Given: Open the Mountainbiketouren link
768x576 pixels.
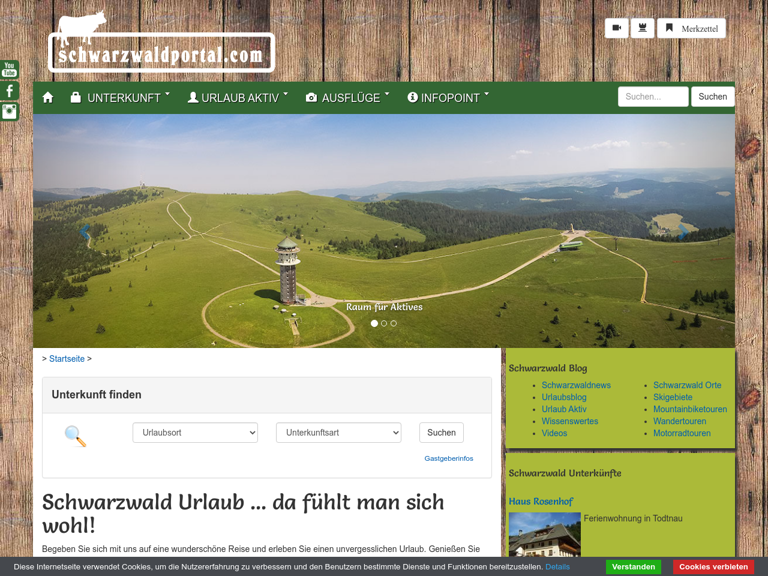Looking at the screenshot, I should [x=690, y=409].
